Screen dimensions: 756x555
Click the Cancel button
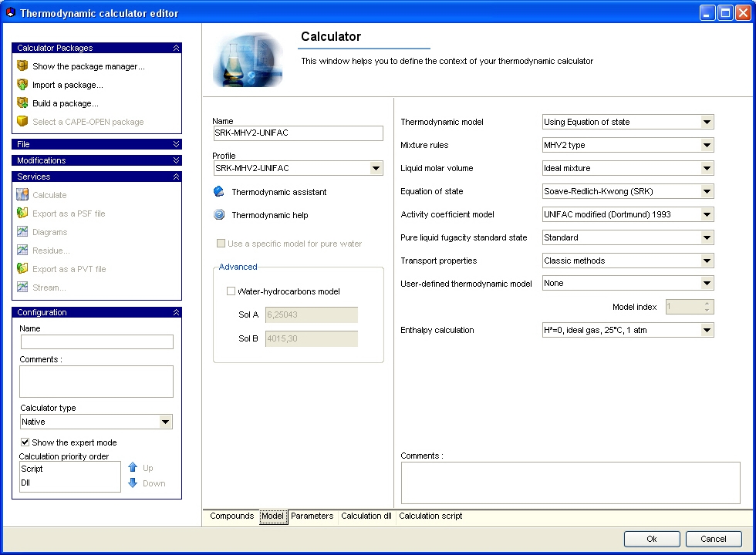tap(714, 539)
